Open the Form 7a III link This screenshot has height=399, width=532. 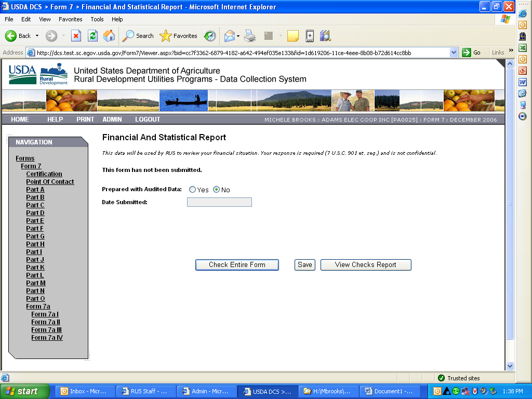click(46, 330)
